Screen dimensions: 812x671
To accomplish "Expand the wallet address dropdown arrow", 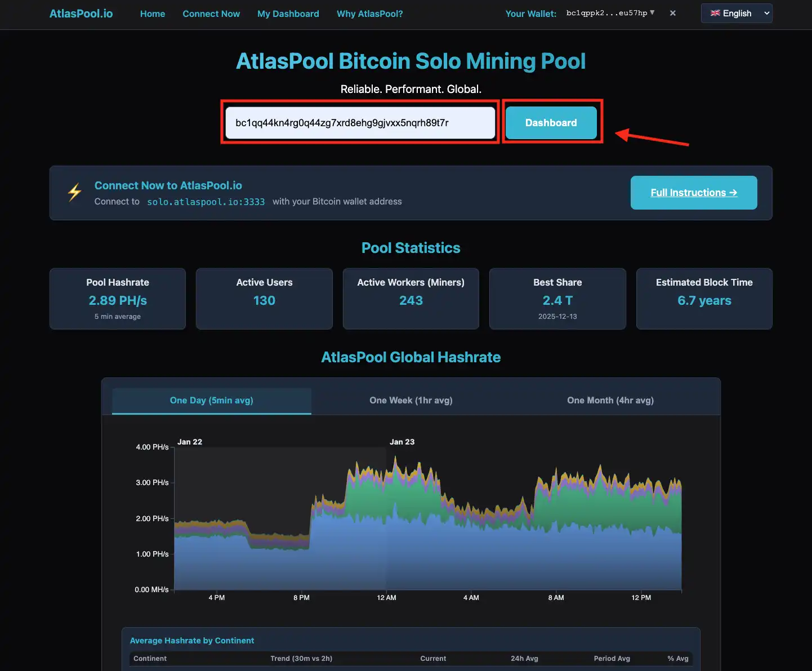I will click(652, 12).
